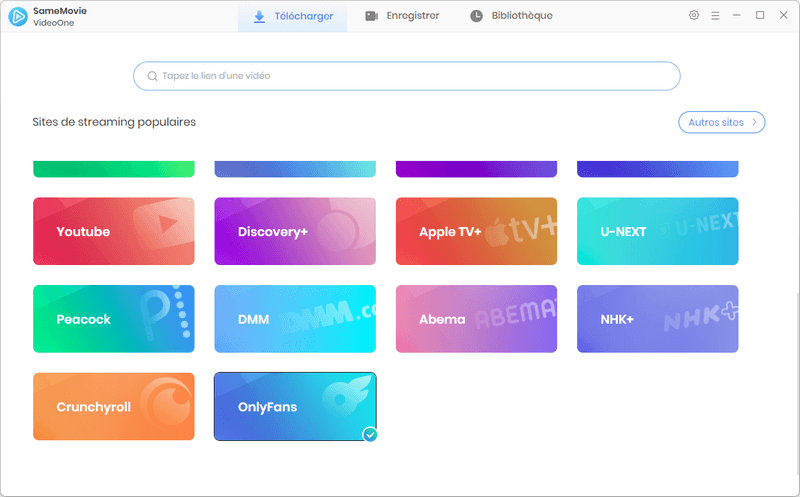Screen dimensions: 800x497
Task: Switch to the Télécharger tab
Action: pyautogui.click(x=292, y=17)
